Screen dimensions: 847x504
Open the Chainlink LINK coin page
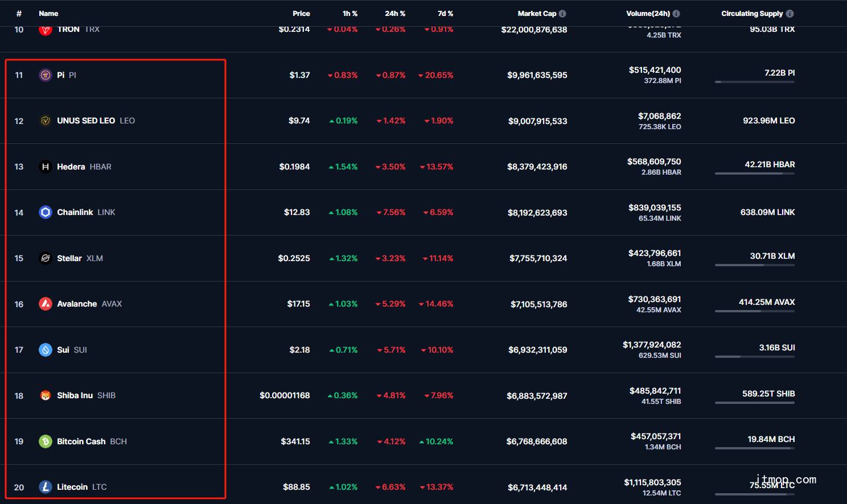tap(86, 212)
